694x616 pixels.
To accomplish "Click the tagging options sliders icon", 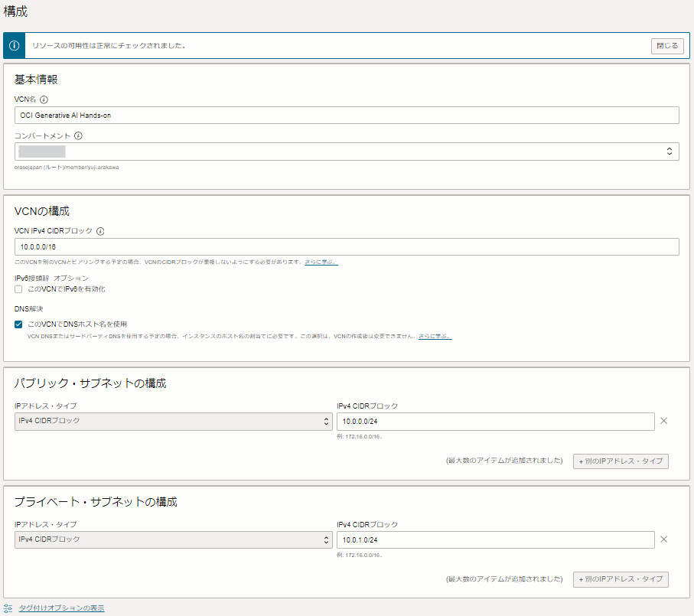I will click(x=8, y=608).
